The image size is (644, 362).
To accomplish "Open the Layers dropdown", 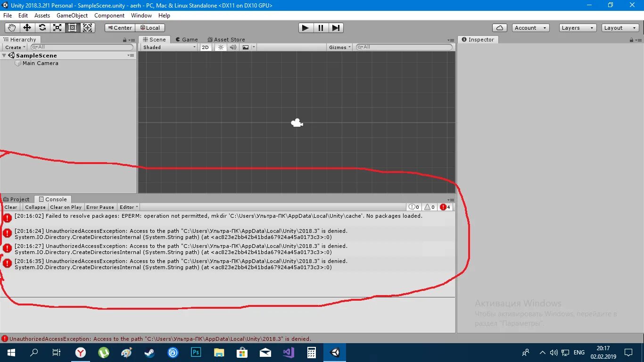I will pos(578,28).
